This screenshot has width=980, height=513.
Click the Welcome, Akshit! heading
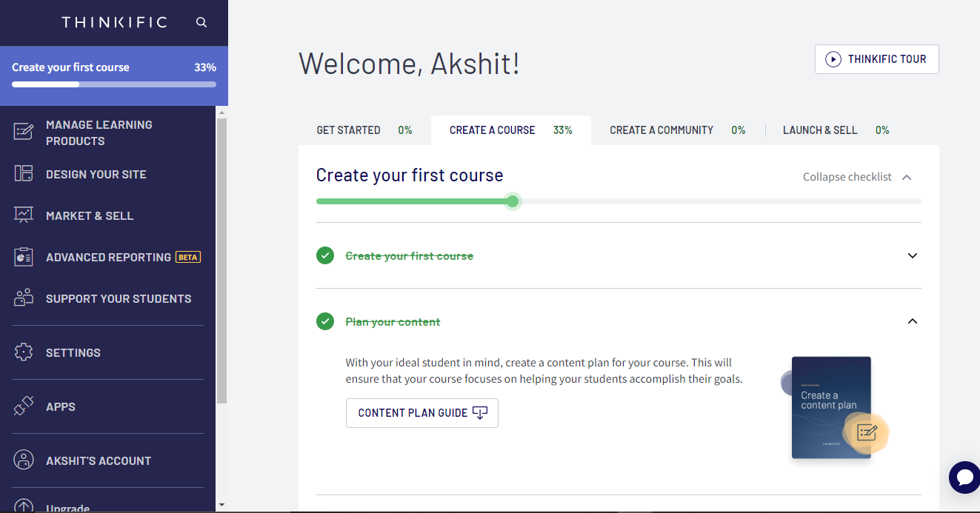click(x=410, y=63)
